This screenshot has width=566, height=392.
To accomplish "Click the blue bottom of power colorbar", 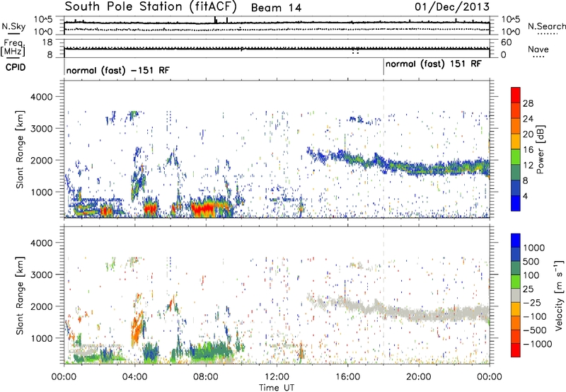I will [516, 203].
